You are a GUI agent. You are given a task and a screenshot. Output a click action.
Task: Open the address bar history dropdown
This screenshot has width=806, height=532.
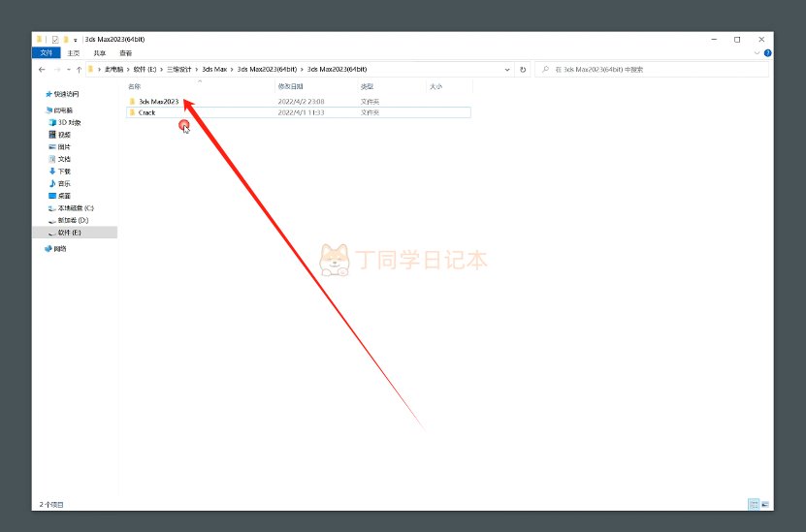tap(507, 70)
